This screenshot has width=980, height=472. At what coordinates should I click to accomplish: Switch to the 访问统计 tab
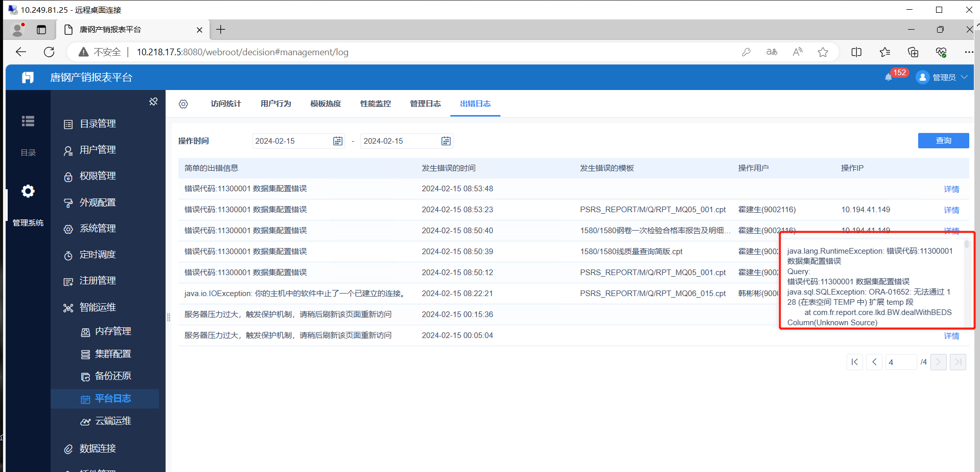point(226,104)
